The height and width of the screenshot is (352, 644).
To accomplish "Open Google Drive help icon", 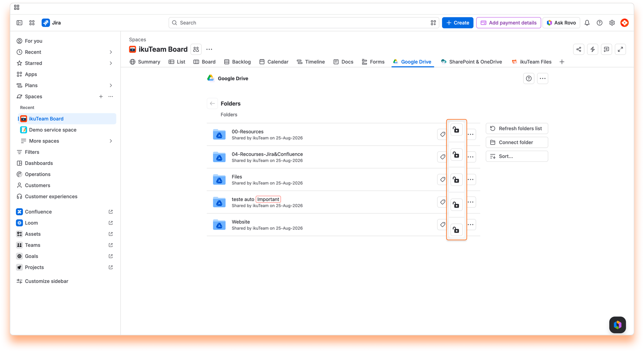I will point(528,78).
